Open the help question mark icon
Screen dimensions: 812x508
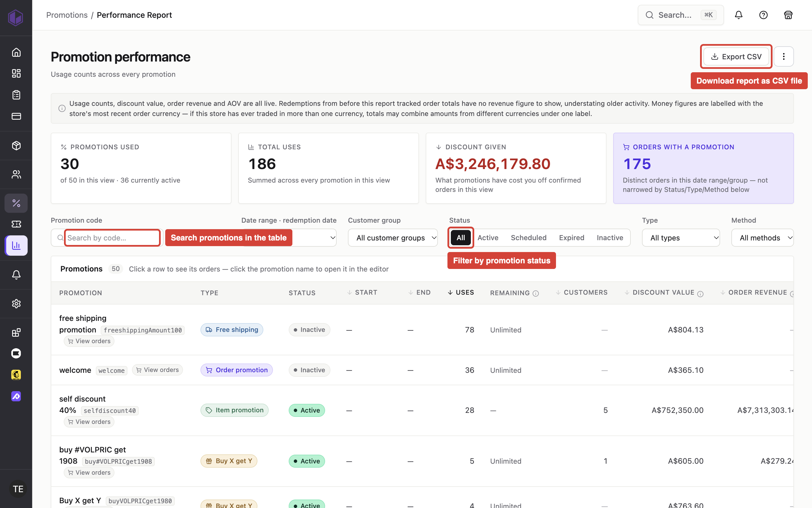tap(763, 15)
